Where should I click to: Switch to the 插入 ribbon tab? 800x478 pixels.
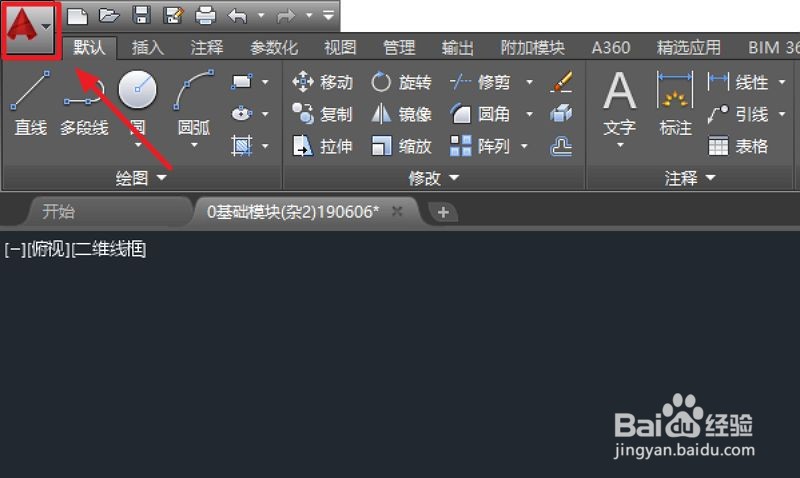point(148,47)
